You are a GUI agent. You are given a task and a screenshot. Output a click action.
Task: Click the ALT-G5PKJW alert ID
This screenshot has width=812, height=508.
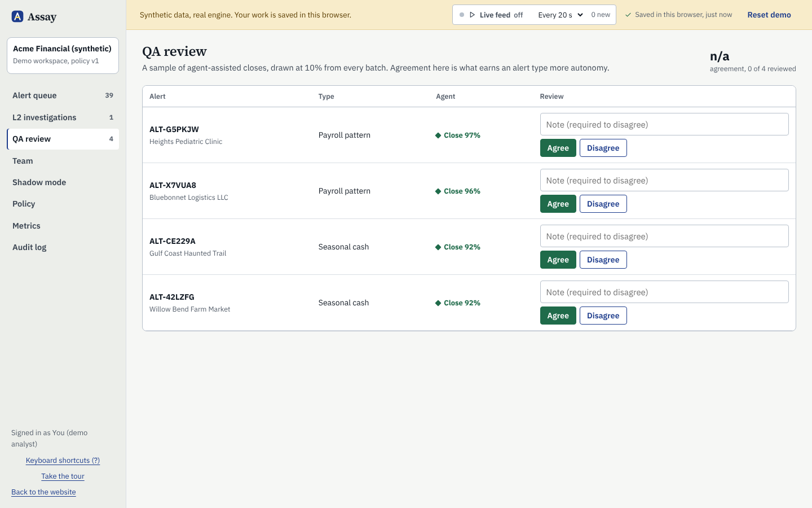pos(174,129)
